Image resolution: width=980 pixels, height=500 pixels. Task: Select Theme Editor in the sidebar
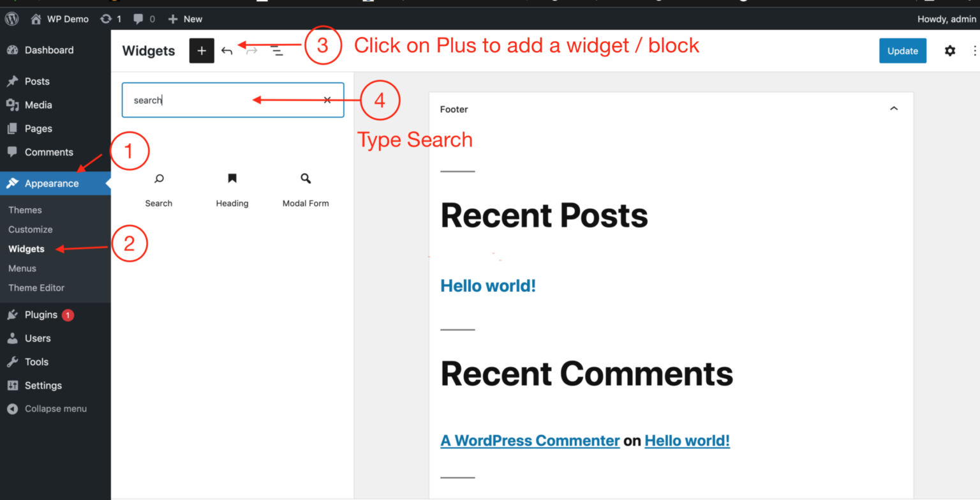pyautogui.click(x=36, y=287)
